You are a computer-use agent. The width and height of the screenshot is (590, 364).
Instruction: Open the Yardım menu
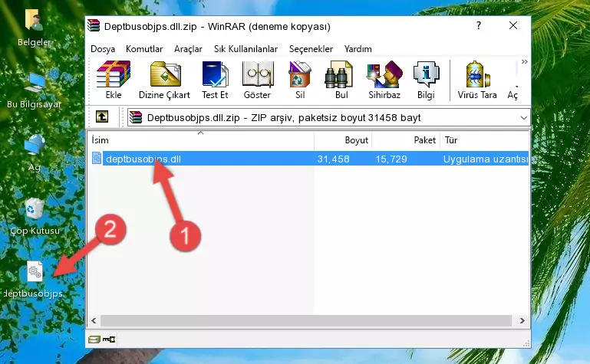pos(358,49)
